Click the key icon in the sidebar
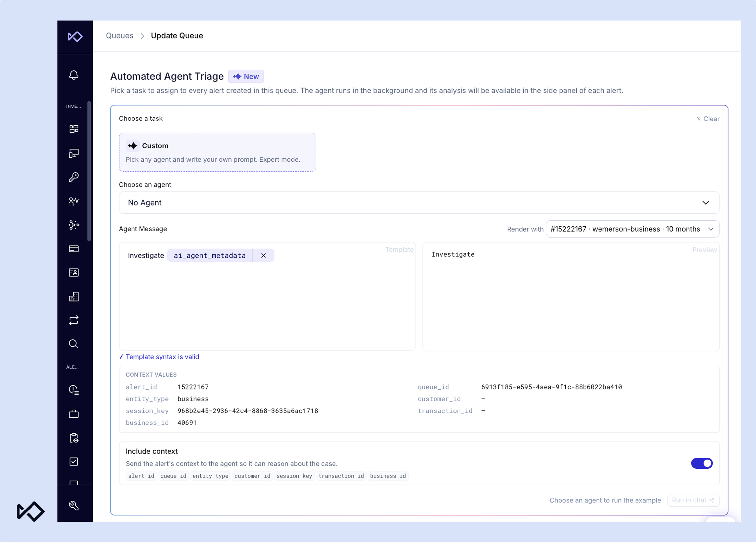The height and width of the screenshot is (542, 756). [74, 177]
